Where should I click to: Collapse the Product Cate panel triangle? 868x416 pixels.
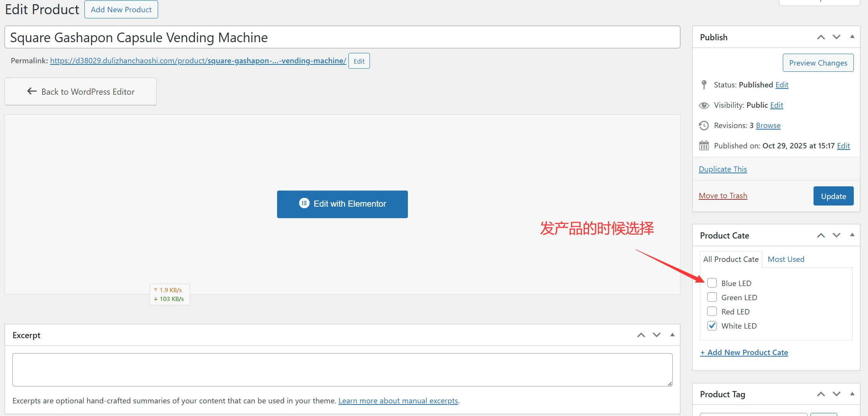click(x=852, y=235)
